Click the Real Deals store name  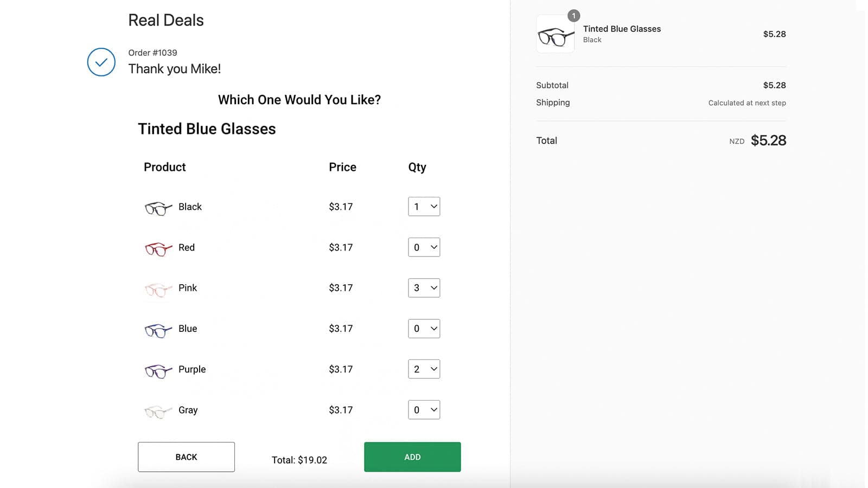(165, 20)
